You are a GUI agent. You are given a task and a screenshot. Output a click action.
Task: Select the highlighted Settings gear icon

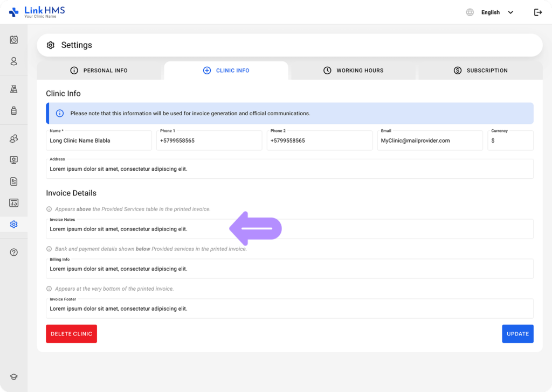tap(13, 224)
